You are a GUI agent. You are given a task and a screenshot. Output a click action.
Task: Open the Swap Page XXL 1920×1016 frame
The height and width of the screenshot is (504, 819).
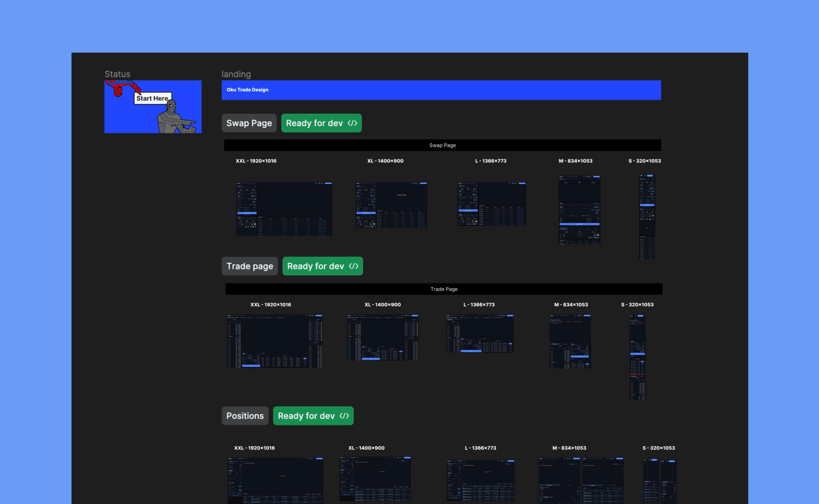pos(284,209)
